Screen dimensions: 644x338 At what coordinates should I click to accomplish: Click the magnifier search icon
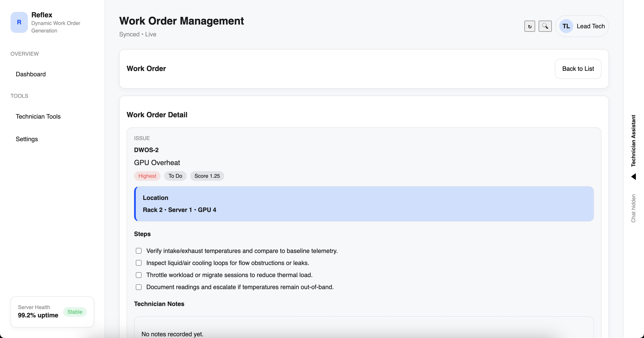tap(545, 26)
